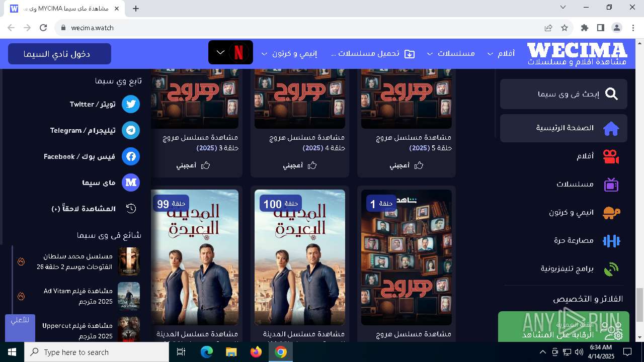This screenshot has height=362, width=644.
Task: Open the Harouj episode 1 poster
Action: (x=407, y=257)
